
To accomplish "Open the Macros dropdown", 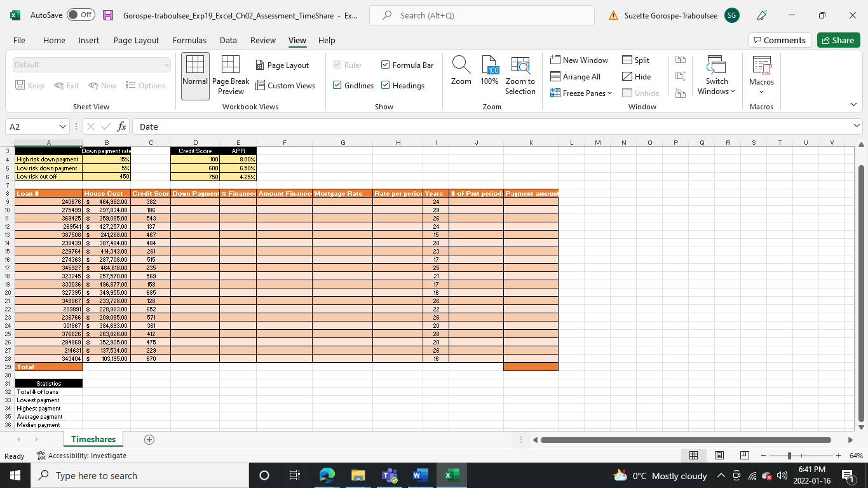I will click(761, 76).
